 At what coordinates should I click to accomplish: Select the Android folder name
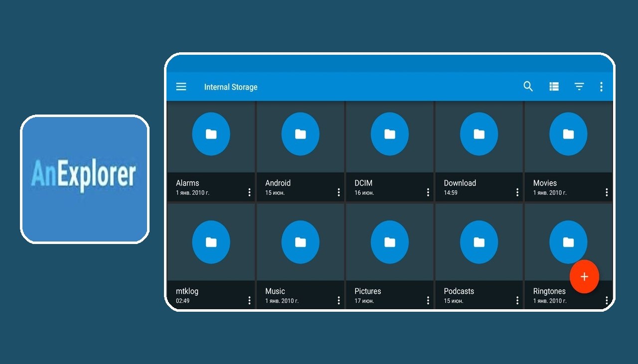278,183
